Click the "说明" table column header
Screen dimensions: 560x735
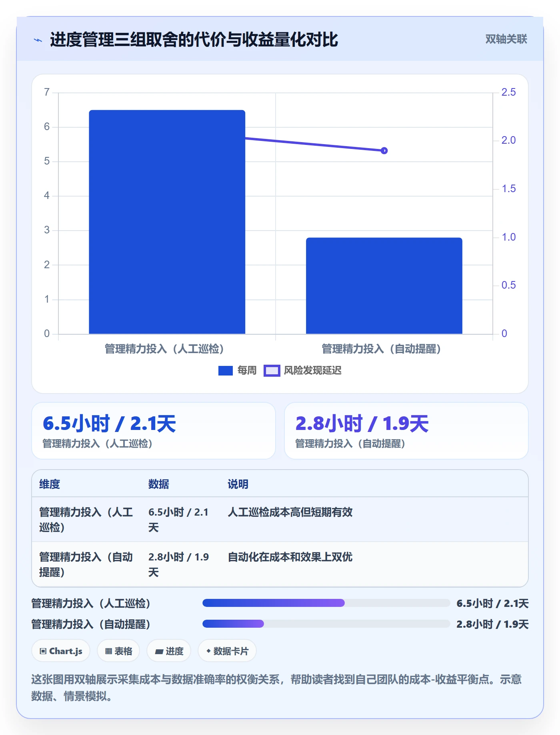point(238,484)
